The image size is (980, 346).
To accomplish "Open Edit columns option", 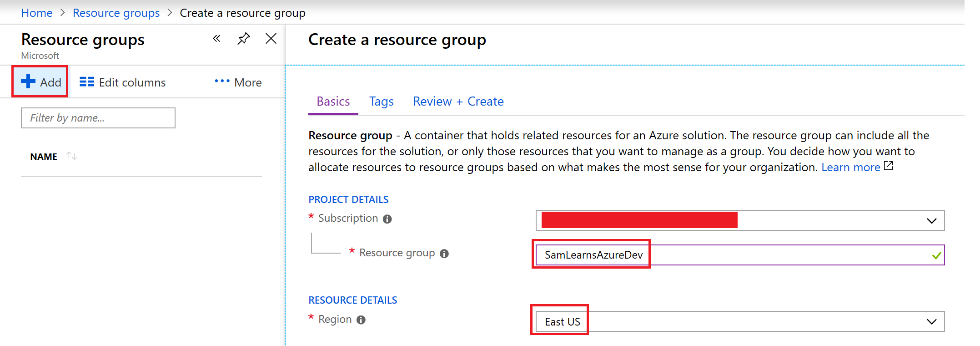I will (123, 82).
